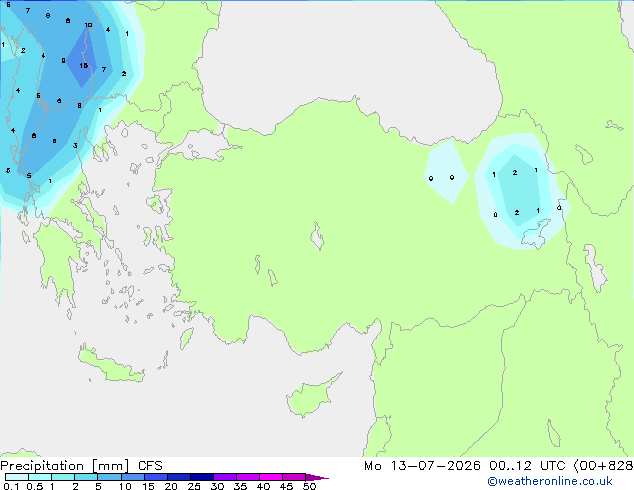
Task: Select the 5–10 mm legend color swatch
Action: 109,477
